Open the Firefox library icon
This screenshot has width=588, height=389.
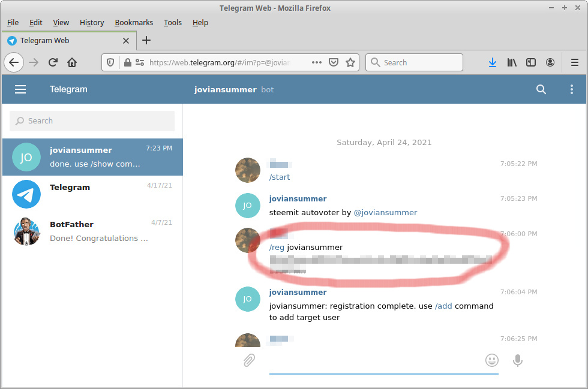coord(511,62)
